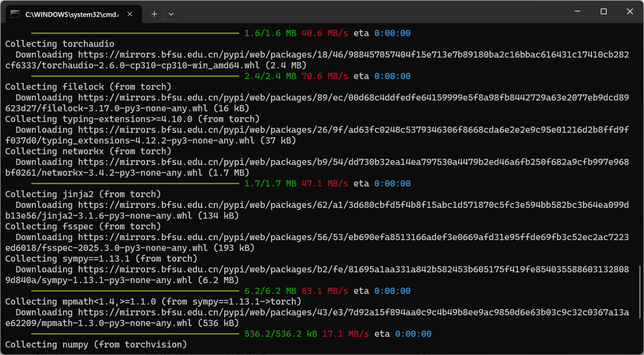Click the terminal vertical scrollbar thumb

(x=640, y=292)
